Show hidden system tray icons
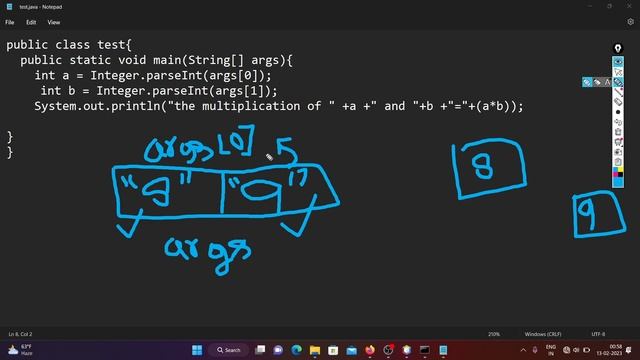This screenshot has height=360, width=640. [x=523, y=350]
